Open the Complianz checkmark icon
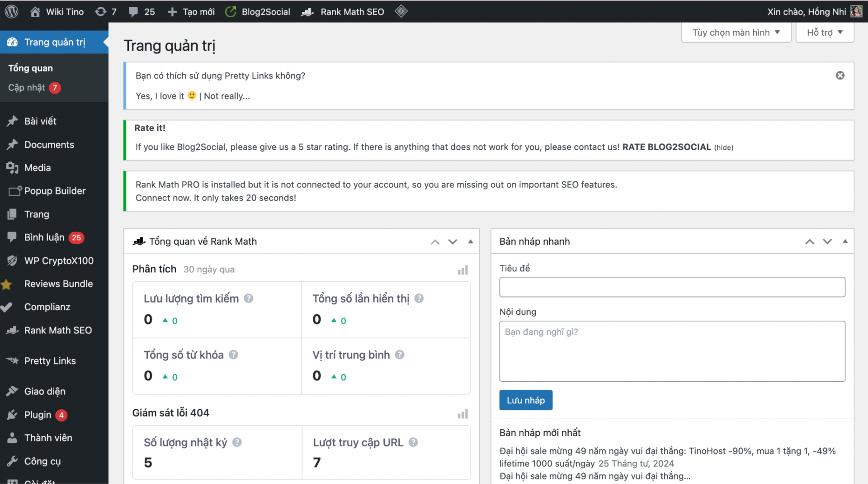This screenshot has width=868, height=484. click(6, 307)
